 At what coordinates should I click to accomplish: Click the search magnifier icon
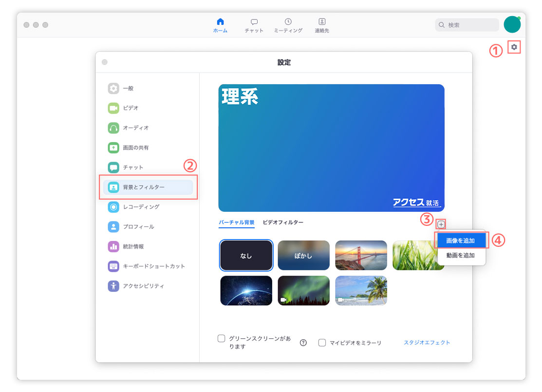point(441,25)
